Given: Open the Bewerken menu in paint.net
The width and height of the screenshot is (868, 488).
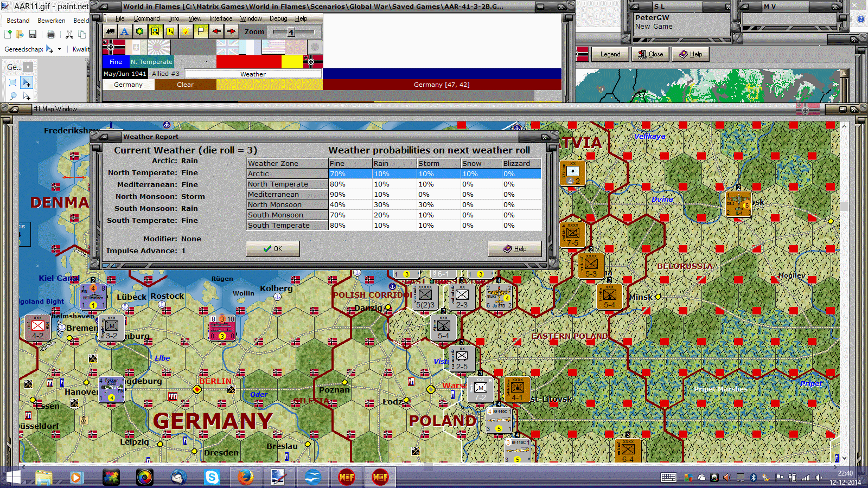Looking at the screenshot, I should pos(52,21).
